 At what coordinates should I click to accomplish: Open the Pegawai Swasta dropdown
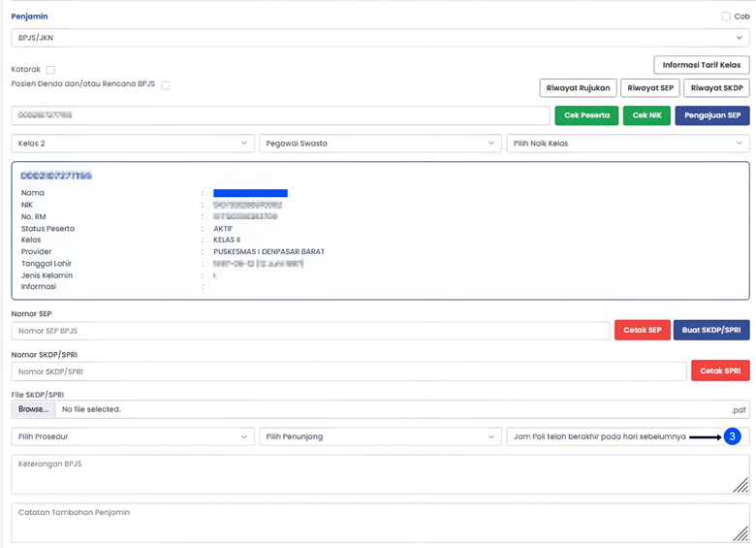point(380,144)
